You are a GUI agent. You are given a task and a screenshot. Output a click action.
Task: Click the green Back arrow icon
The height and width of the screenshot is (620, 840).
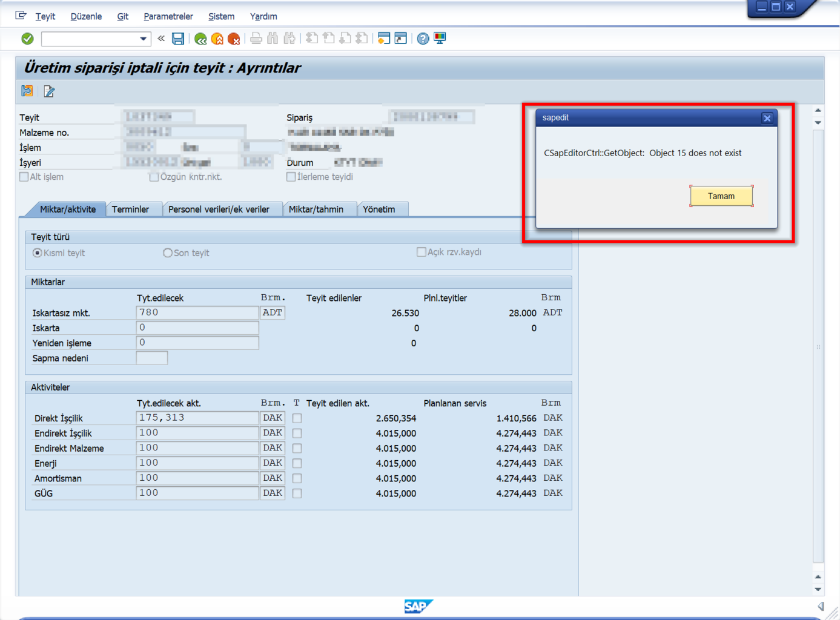pos(200,39)
